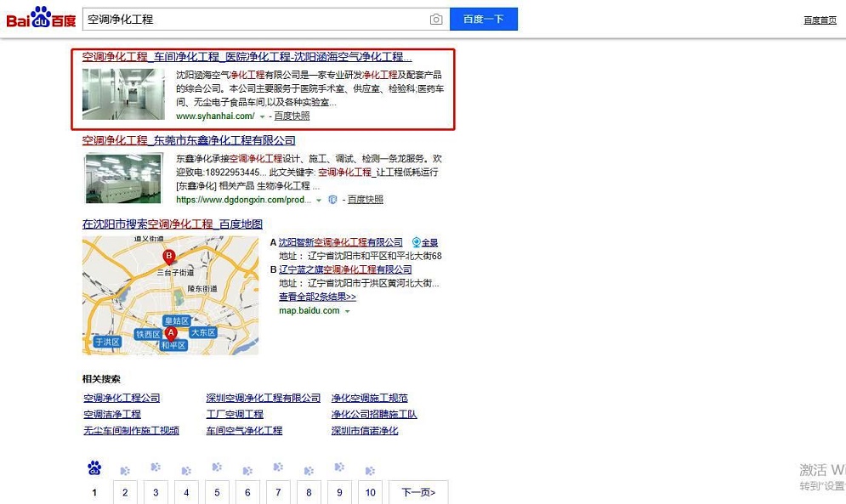This screenshot has height=504, width=846.
Task: Select 大东区 label on the map
Action: pos(203,332)
